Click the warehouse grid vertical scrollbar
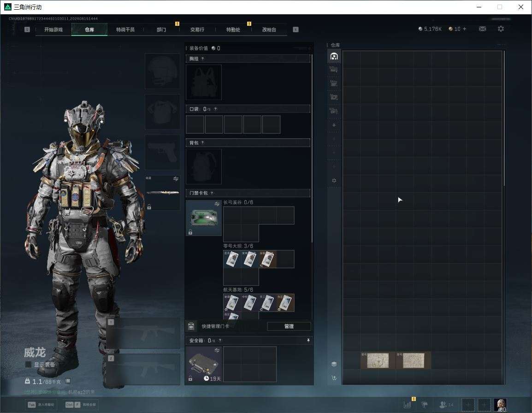This screenshot has width=532, height=413. point(504,118)
